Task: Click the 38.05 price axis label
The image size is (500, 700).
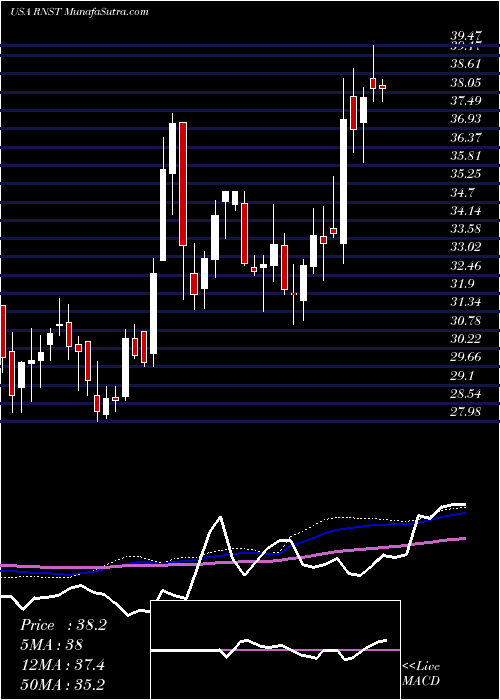Action: (x=466, y=83)
